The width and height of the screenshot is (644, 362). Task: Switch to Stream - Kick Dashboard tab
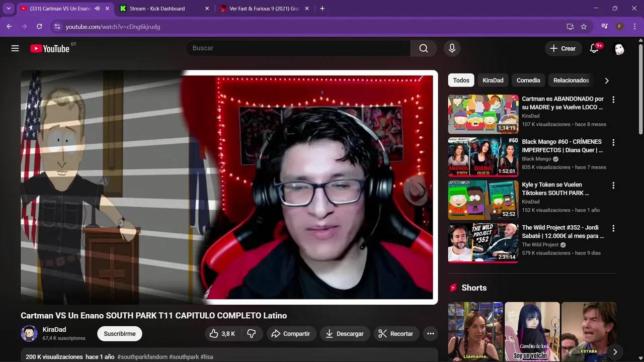[164, 9]
